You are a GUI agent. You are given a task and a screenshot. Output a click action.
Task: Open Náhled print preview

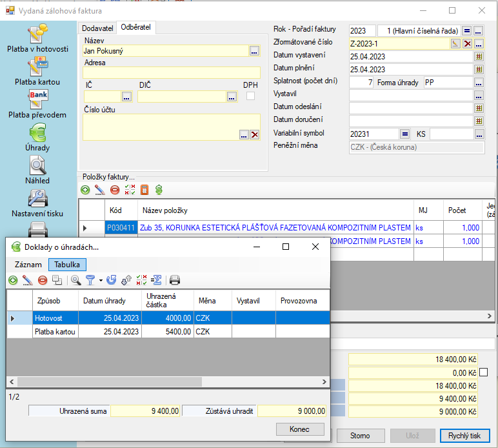click(37, 170)
